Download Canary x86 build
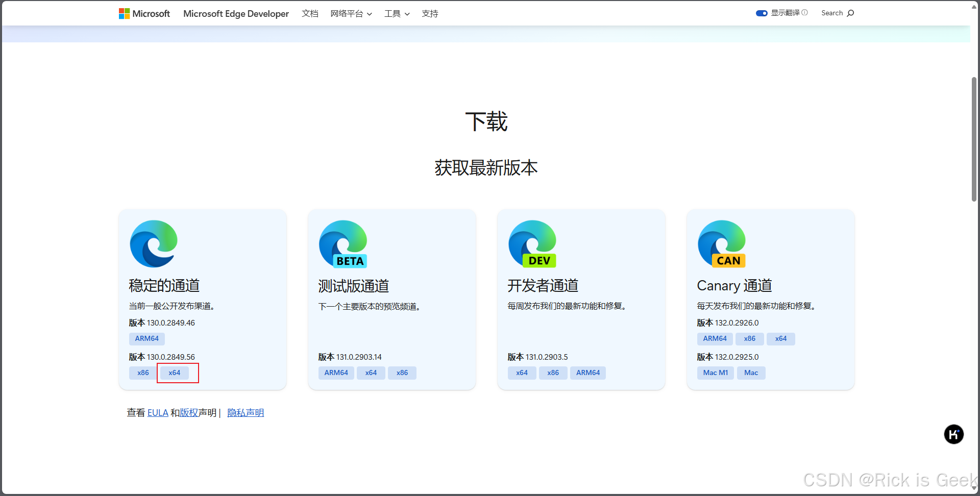980x496 pixels. [750, 339]
